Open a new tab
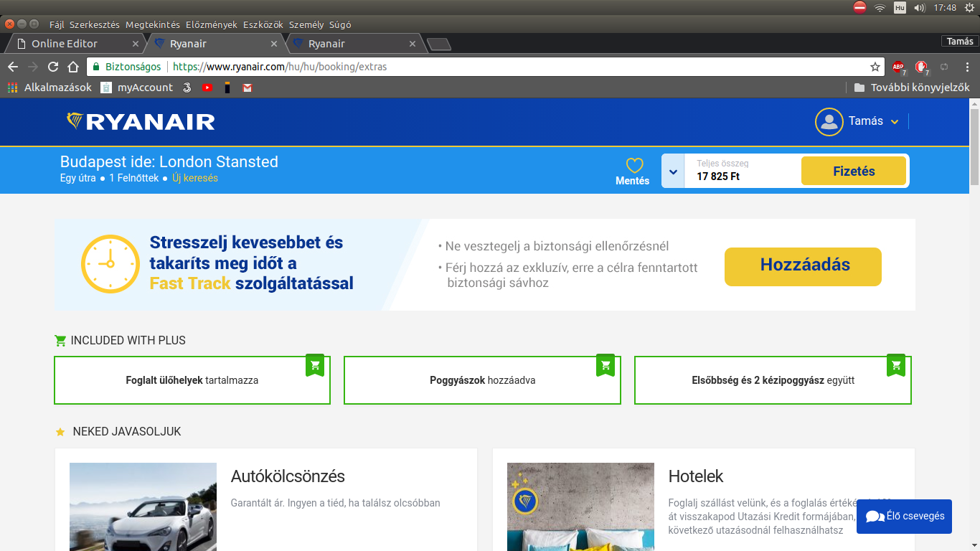 (438, 44)
